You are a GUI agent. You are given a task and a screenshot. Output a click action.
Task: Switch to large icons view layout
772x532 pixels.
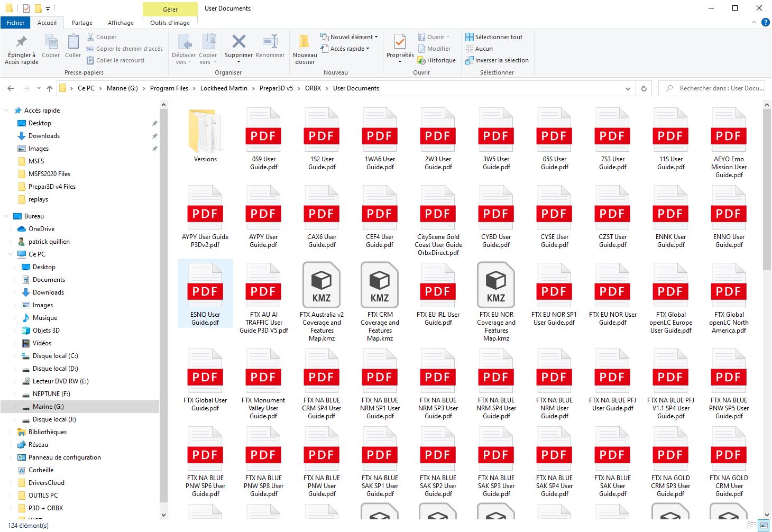763,525
